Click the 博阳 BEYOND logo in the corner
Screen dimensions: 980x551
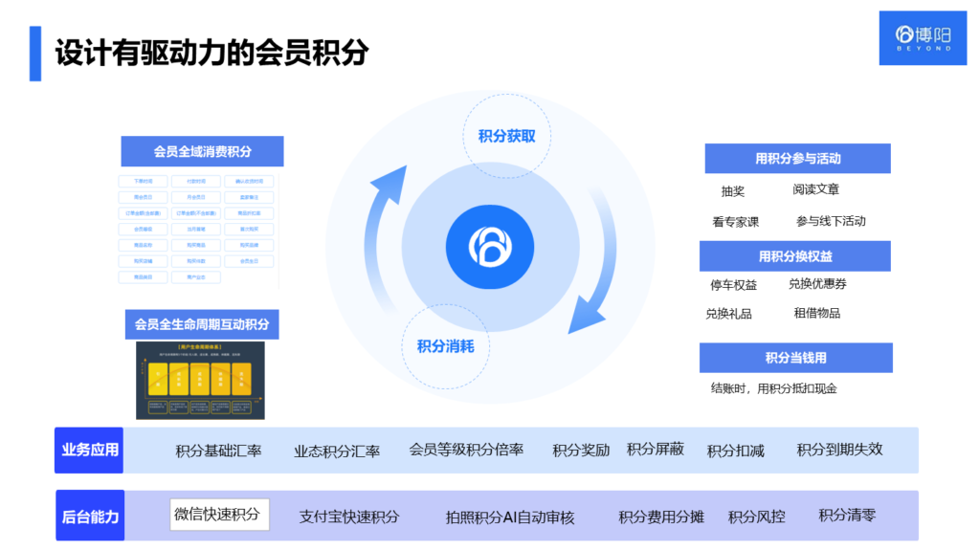(x=922, y=37)
